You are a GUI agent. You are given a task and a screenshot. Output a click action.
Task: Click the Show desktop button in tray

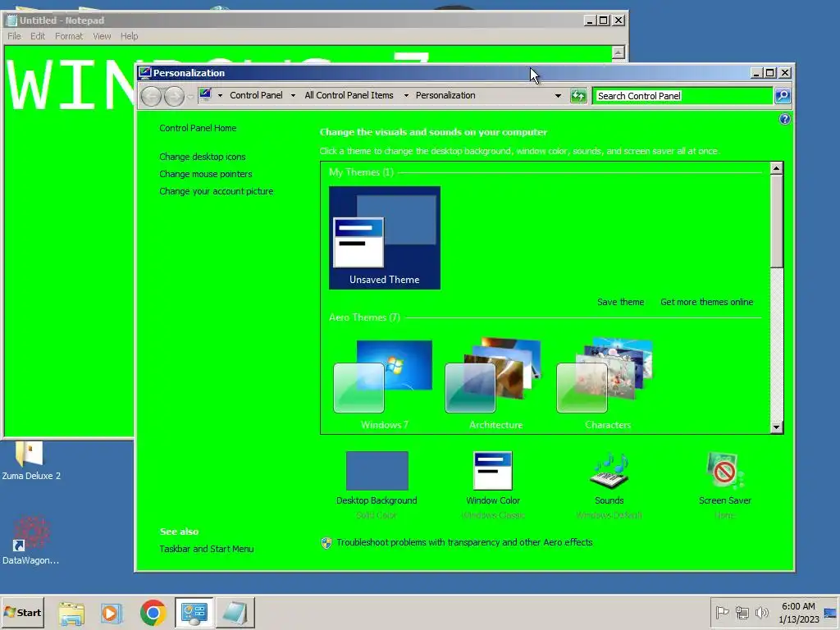[830, 612]
